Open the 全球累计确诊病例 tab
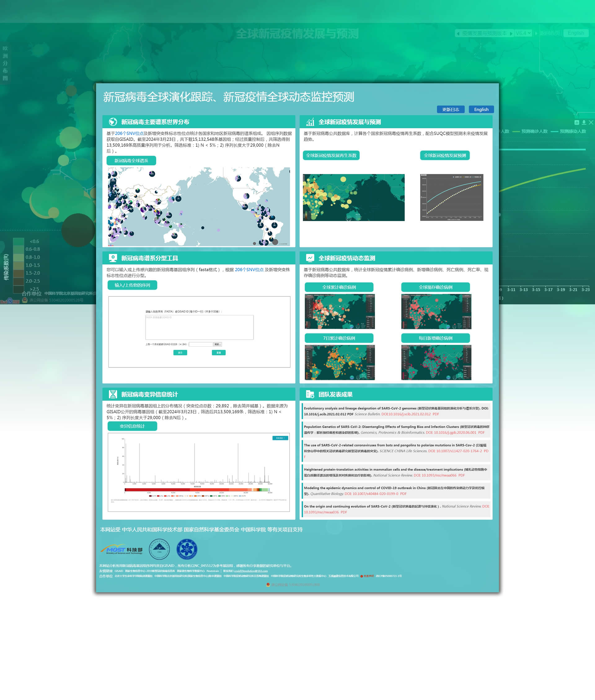Screen dimensions: 595x700 339,287
